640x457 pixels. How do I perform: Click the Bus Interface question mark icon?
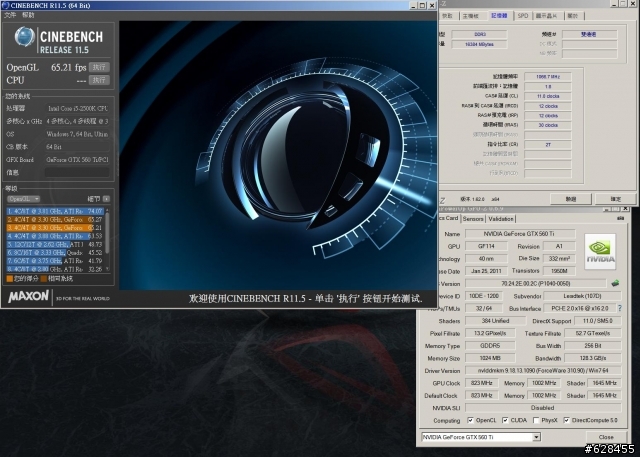coord(620,308)
